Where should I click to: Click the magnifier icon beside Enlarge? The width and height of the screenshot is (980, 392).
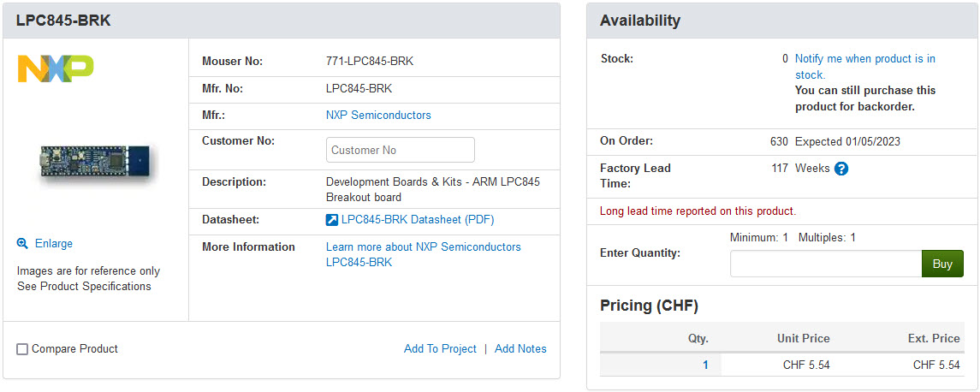(23, 244)
